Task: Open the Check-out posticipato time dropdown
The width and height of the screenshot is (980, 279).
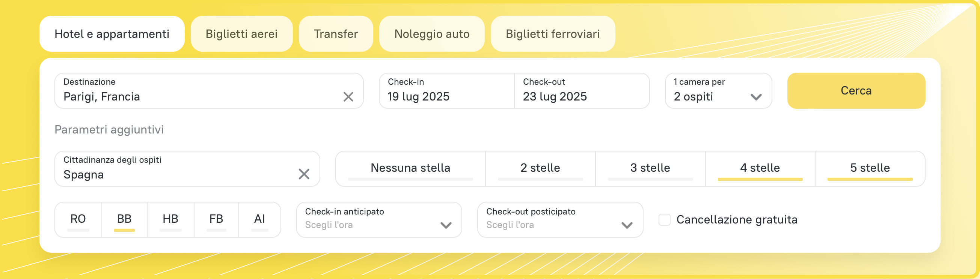Action: [559, 219]
